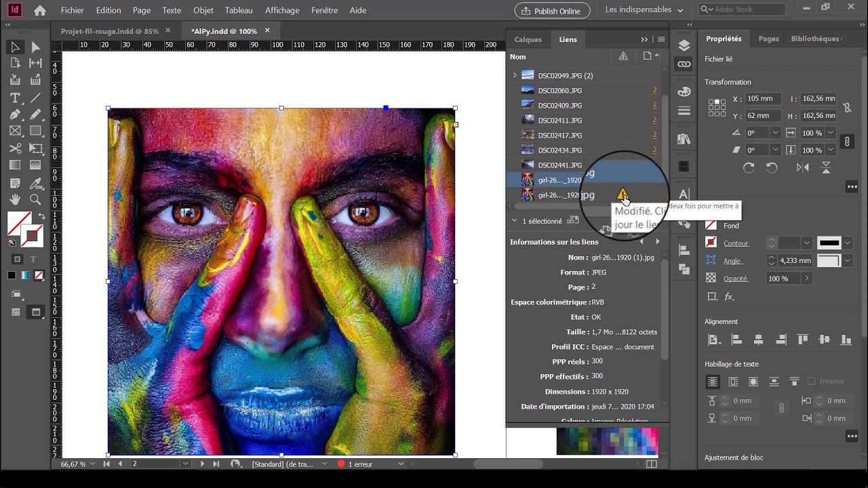Select the Direct Selection tool
This screenshot has width=868, height=488.
pyautogui.click(x=35, y=47)
